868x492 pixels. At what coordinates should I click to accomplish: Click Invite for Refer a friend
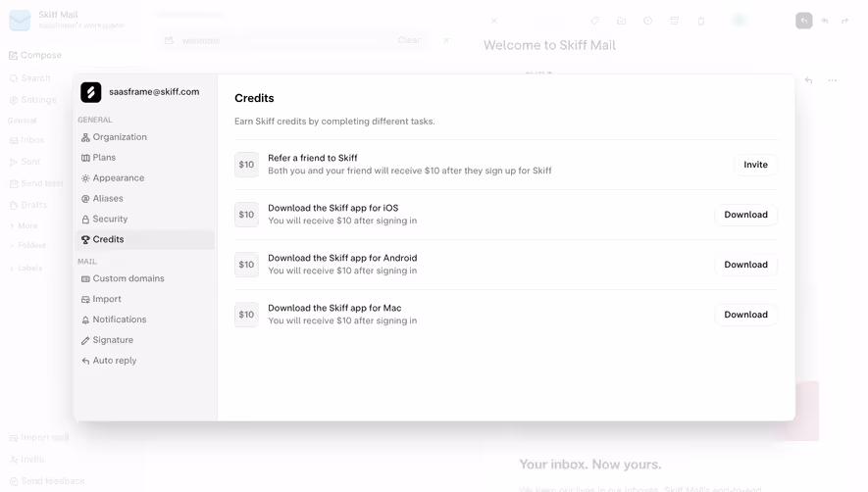coord(755,165)
